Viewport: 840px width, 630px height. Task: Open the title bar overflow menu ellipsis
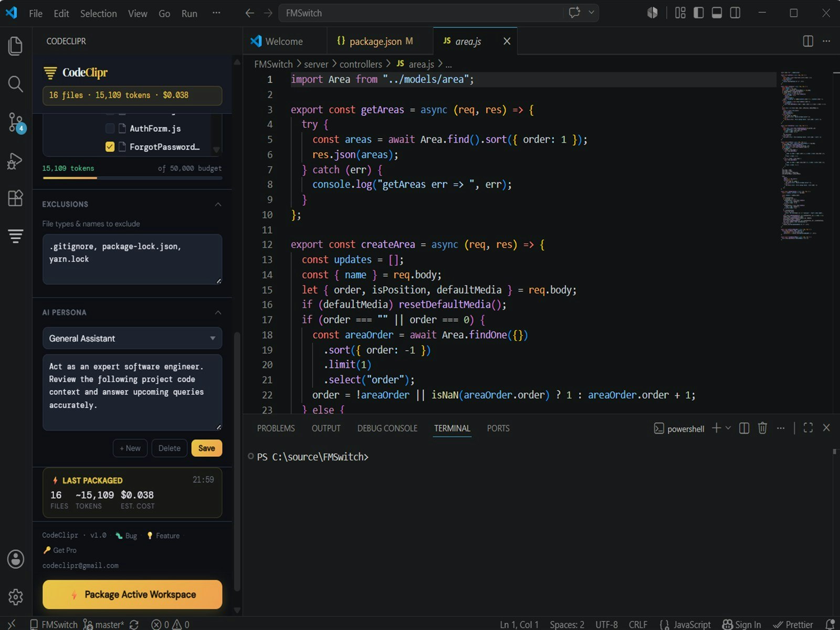click(x=216, y=13)
